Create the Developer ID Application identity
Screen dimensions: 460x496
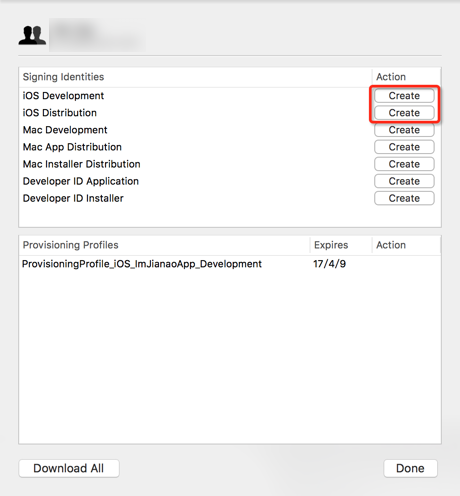(404, 181)
